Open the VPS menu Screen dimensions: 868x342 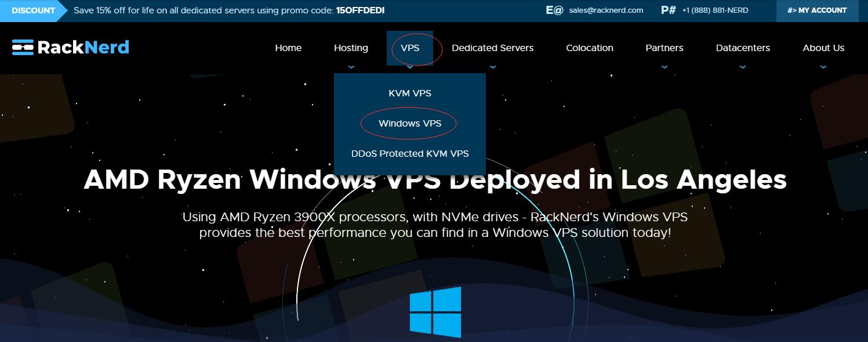[410, 48]
